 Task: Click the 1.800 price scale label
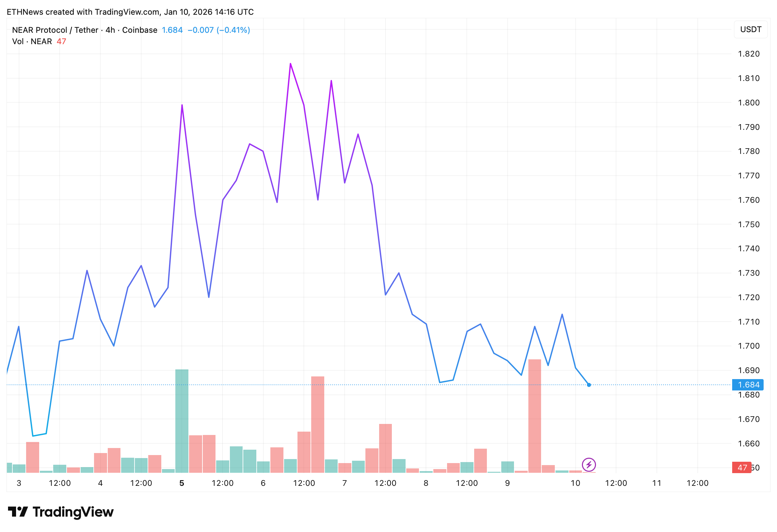[x=749, y=103]
